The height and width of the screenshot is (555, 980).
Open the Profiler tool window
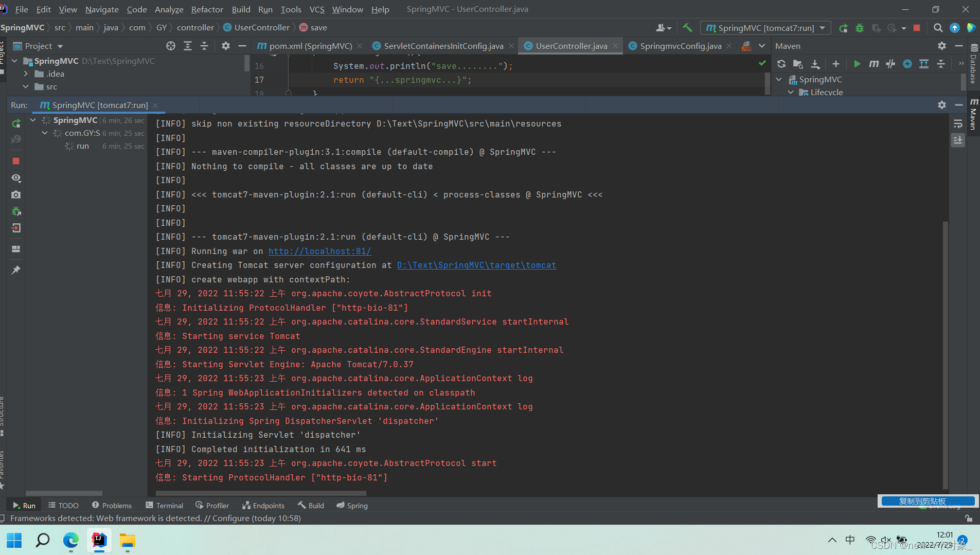pyautogui.click(x=212, y=506)
